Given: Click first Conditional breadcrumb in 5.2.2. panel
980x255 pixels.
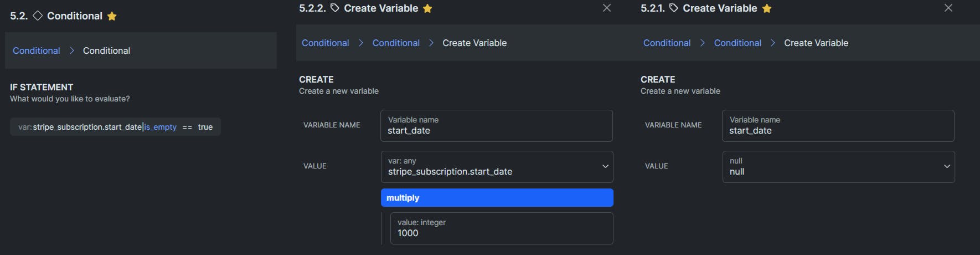Looking at the screenshot, I should coord(326,43).
